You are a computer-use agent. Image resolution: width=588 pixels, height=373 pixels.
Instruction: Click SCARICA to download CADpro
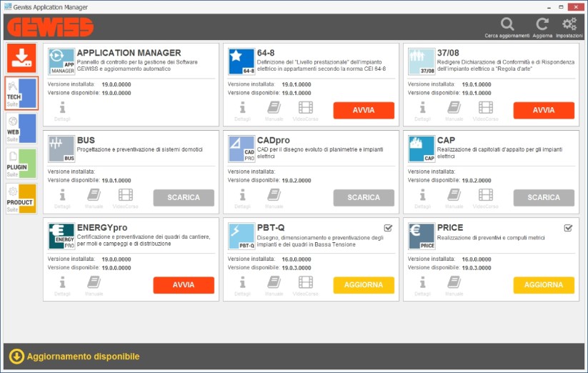click(x=364, y=197)
